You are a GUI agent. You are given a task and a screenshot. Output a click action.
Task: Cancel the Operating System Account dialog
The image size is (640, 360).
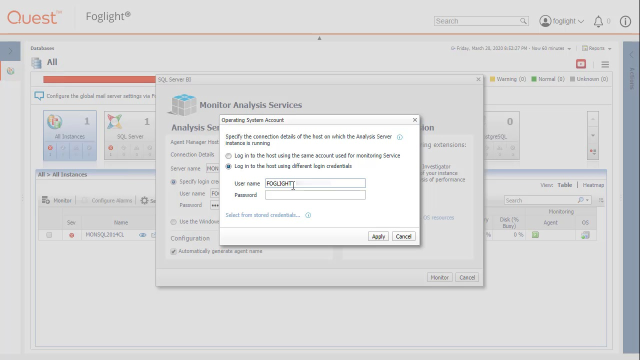click(x=403, y=236)
